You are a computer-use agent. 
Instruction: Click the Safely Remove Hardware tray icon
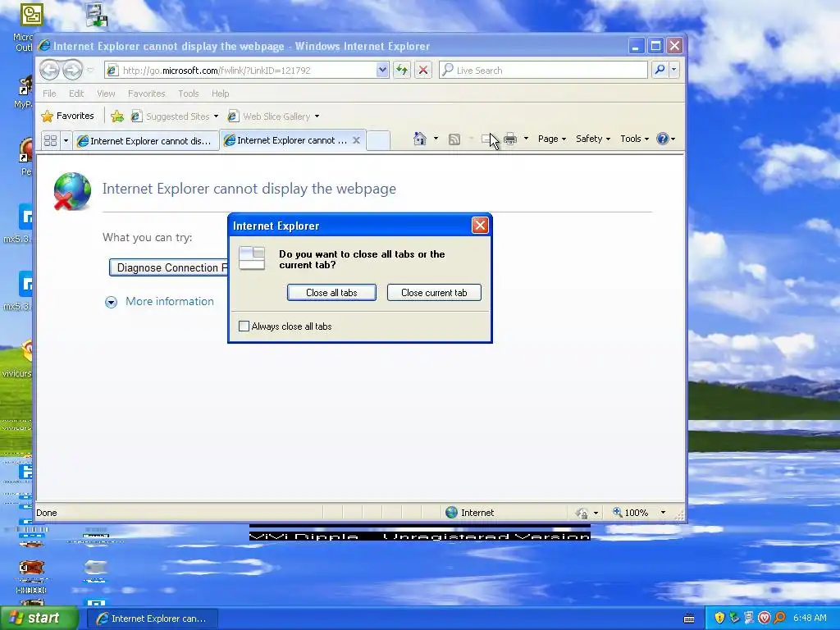tap(734, 618)
